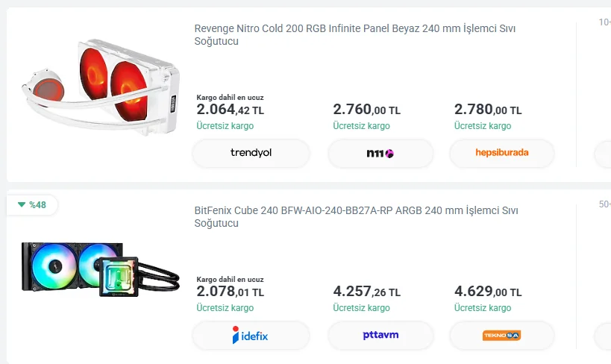Open the n11 store offer
The height and width of the screenshot is (364, 611).
380,154
